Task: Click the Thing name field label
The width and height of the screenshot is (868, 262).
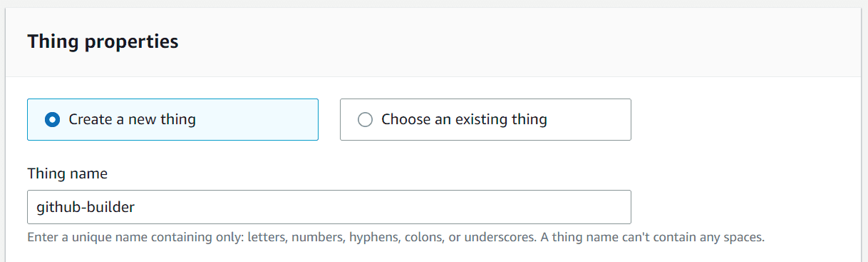Action: (x=68, y=173)
